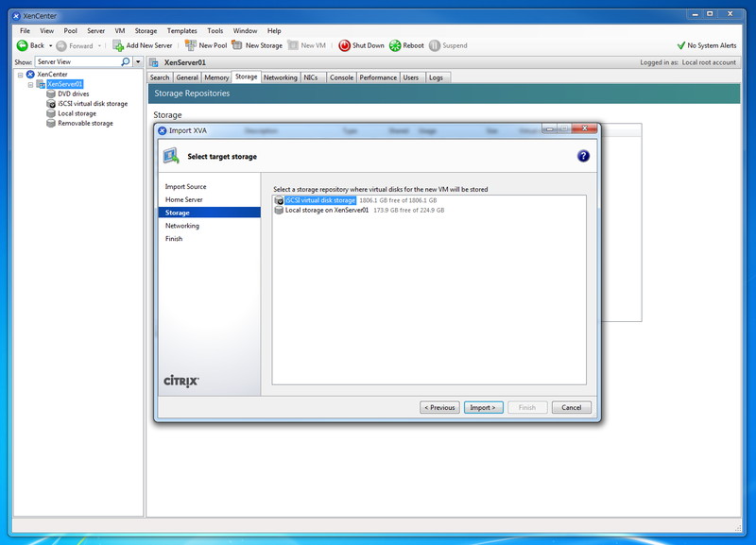The width and height of the screenshot is (756, 545).
Task: Click '1806.1 GB free of 1806.1 GB' text
Action: pyautogui.click(x=398, y=200)
